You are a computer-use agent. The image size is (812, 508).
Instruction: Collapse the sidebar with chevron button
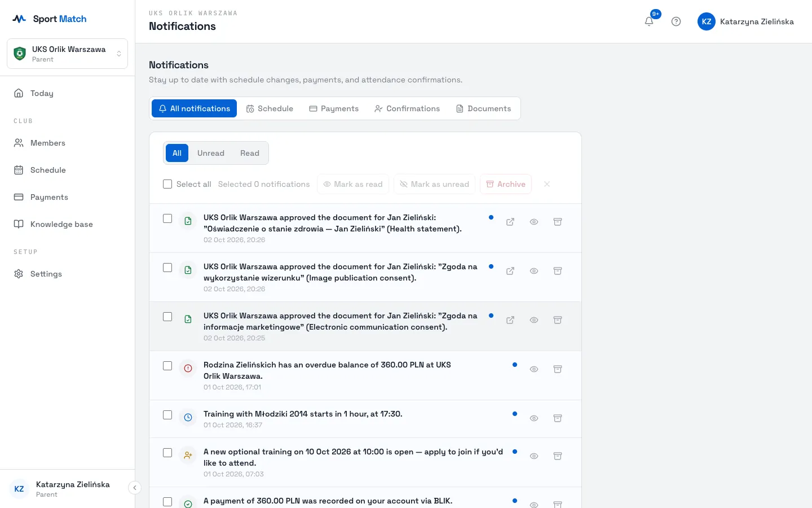tap(135, 488)
